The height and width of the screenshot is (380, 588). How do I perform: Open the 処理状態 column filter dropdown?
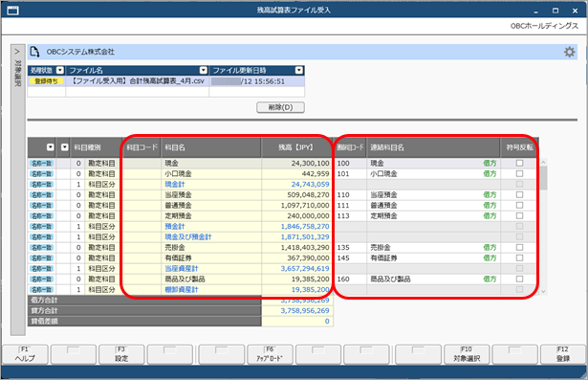[x=60, y=70]
